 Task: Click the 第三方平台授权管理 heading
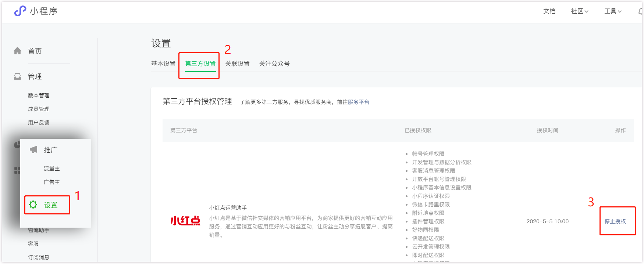(198, 101)
